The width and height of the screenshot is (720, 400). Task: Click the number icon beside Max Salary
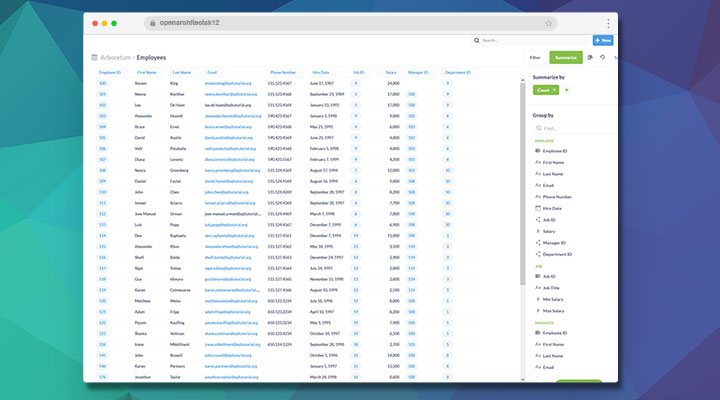point(538,310)
